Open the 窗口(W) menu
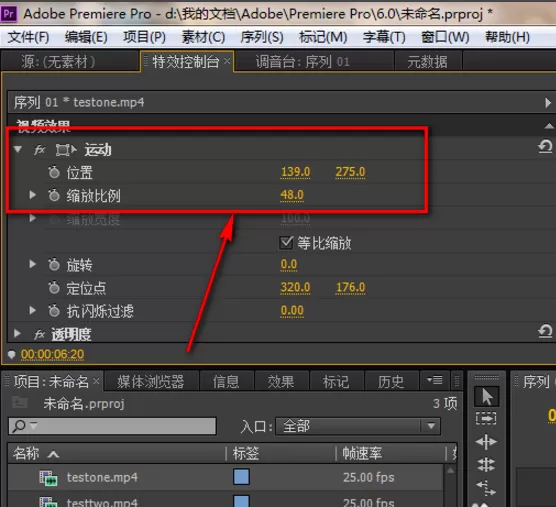Screen dimensions: 556x507 (445, 37)
